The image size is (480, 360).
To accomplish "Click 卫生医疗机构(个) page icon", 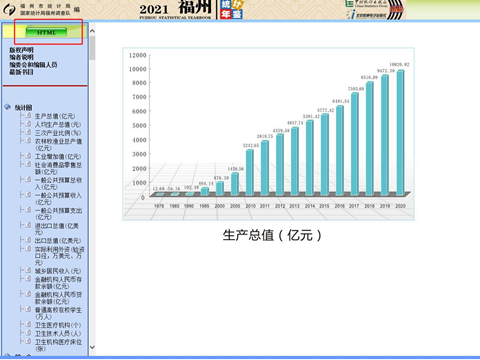I will 28,324.
